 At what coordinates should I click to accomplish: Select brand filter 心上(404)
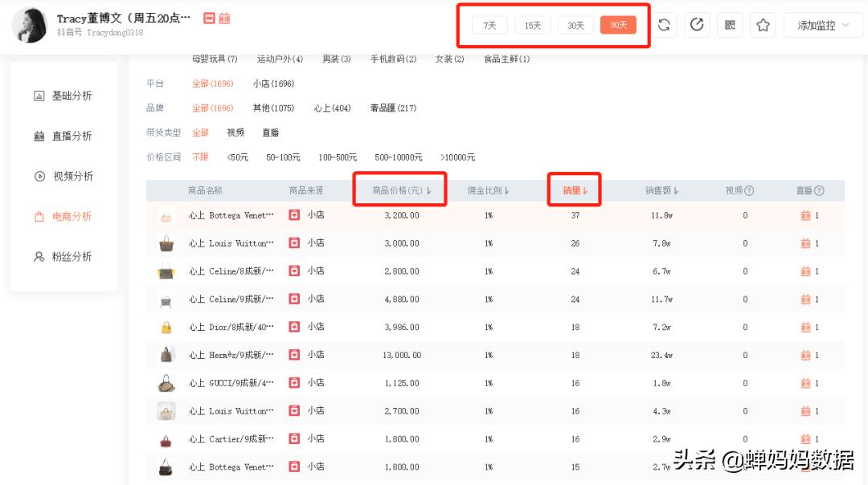pos(332,108)
